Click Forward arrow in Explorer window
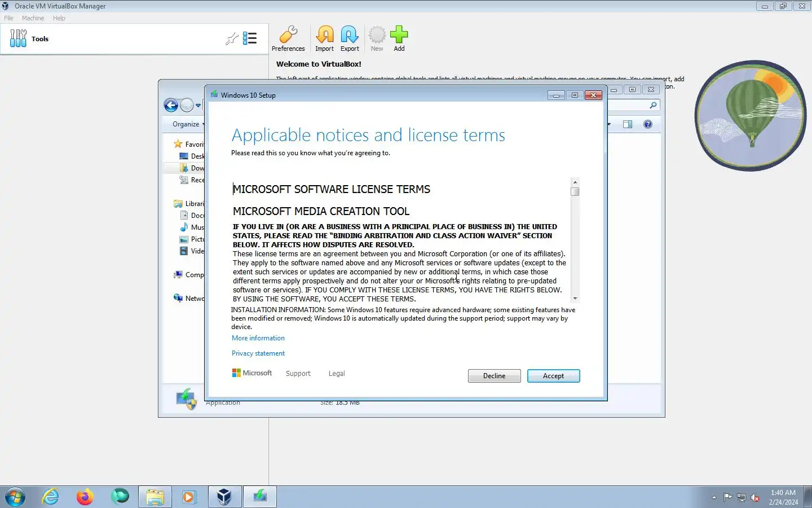The width and height of the screenshot is (812, 508). [187, 105]
